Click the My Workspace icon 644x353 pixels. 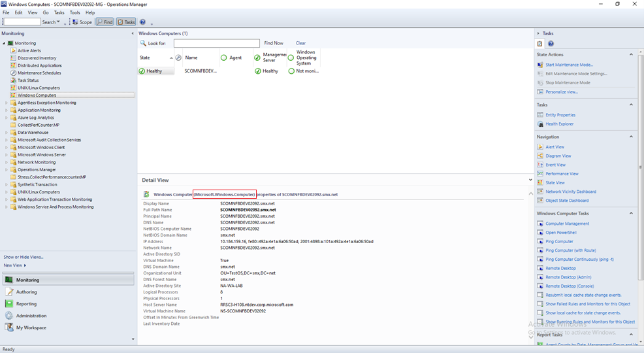(9, 328)
